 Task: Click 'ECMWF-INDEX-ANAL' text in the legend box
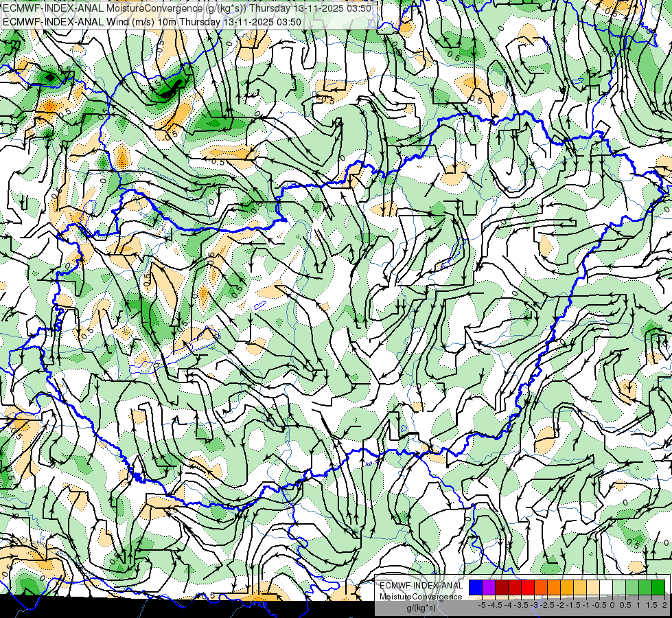[x=421, y=586]
